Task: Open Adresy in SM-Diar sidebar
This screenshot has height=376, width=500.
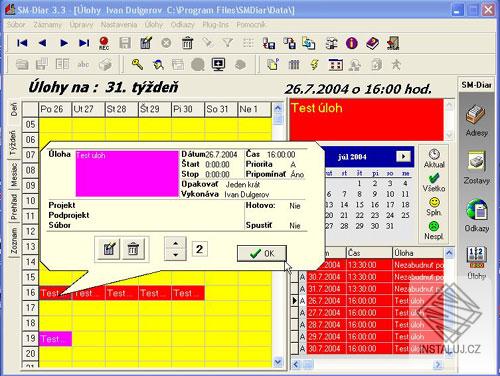Action: pos(477,121)
